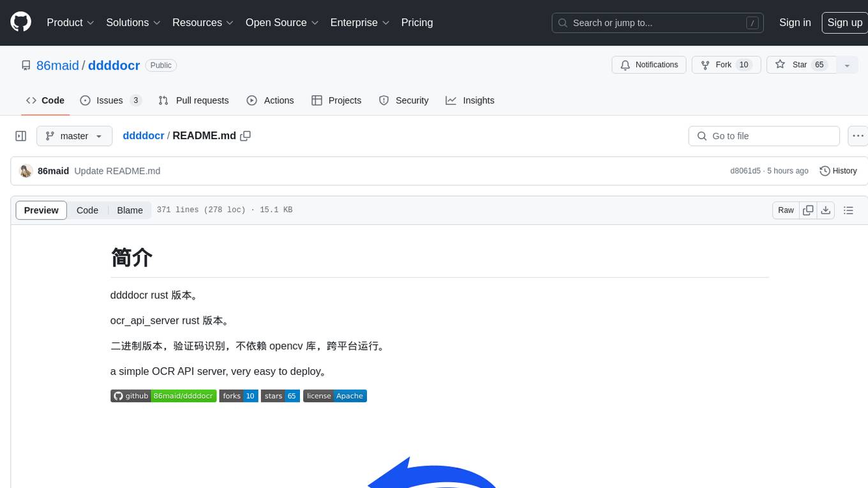The image size is (868, 488).
Task: Select the Preview view
Action: tap(41, 210)
